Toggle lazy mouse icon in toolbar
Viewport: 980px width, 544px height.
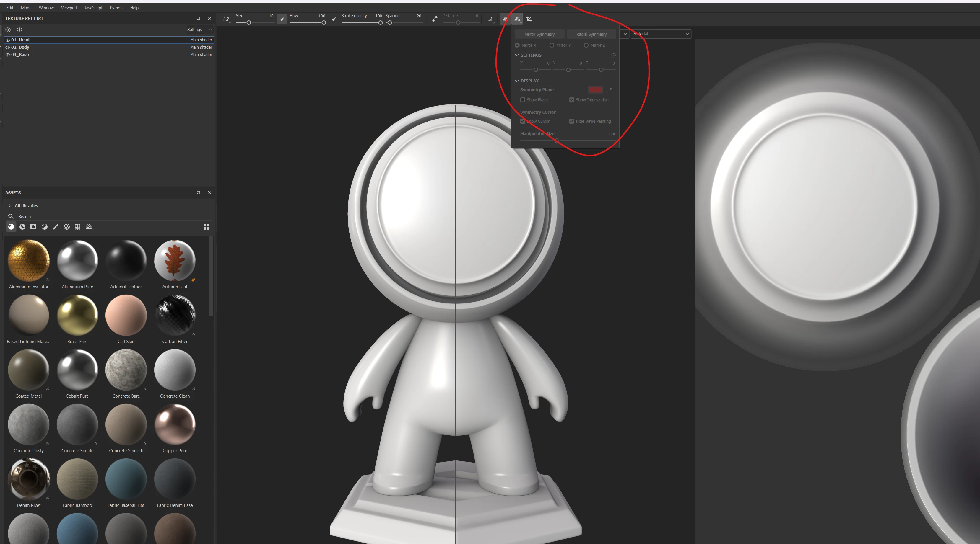point(435,19)
